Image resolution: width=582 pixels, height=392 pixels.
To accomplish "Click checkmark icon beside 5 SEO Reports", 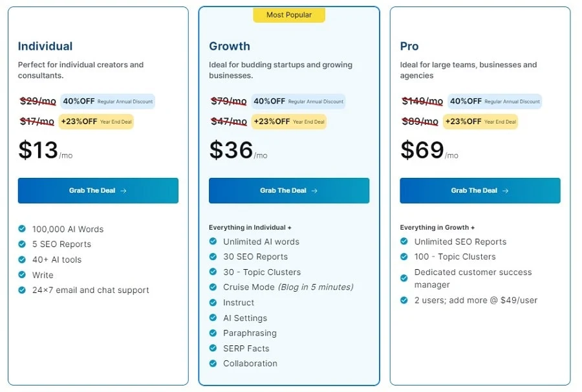I will click(x=22, y=244).
